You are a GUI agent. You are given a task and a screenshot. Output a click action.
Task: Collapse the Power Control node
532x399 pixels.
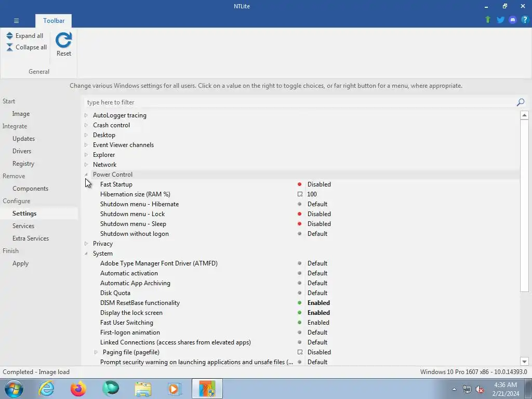coord(86,175)
